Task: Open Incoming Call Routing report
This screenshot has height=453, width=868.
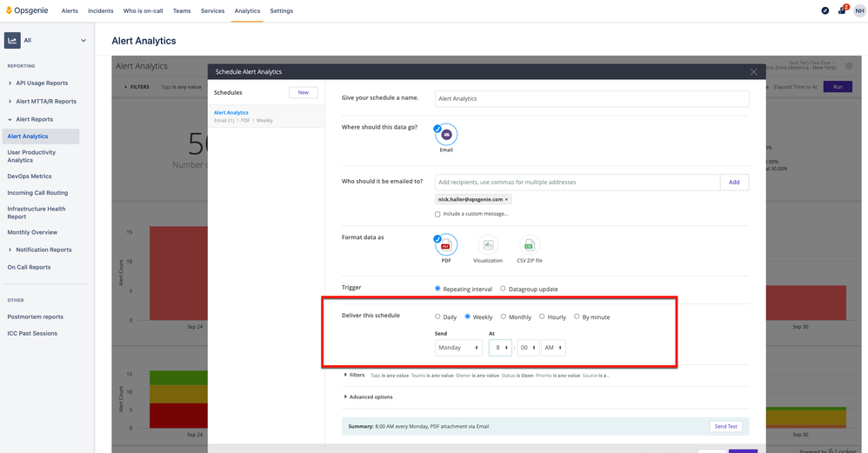Action: click(37, 193)
